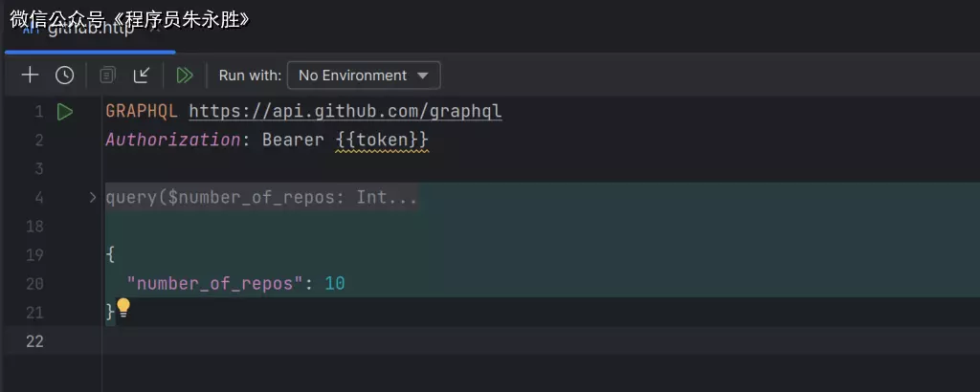Screen dimensions: 980x392
Task: Click the Add Request plus icon
Action: pos(31,76)
